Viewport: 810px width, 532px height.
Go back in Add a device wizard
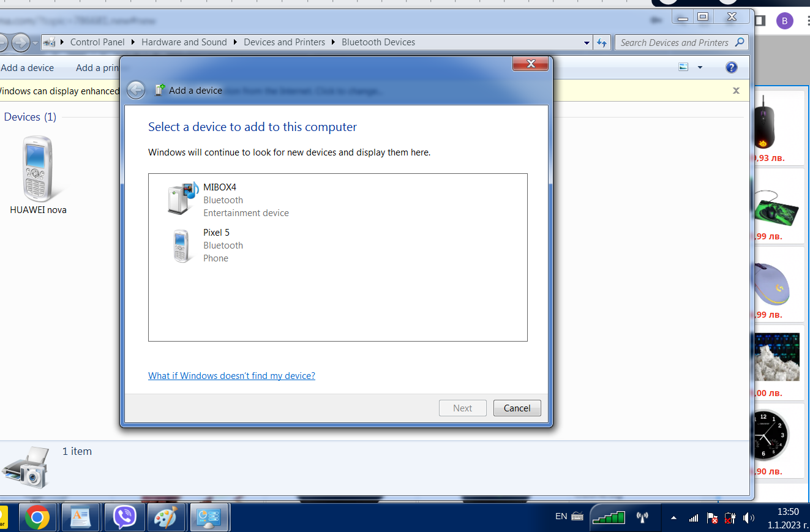(x=136, y=91)
